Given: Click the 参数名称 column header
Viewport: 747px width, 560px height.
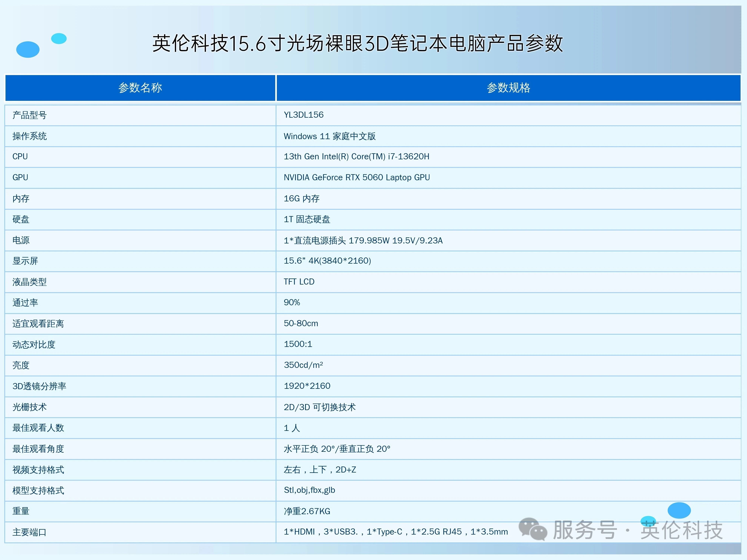Looking at the screenshot, I should tap(140, 88).
